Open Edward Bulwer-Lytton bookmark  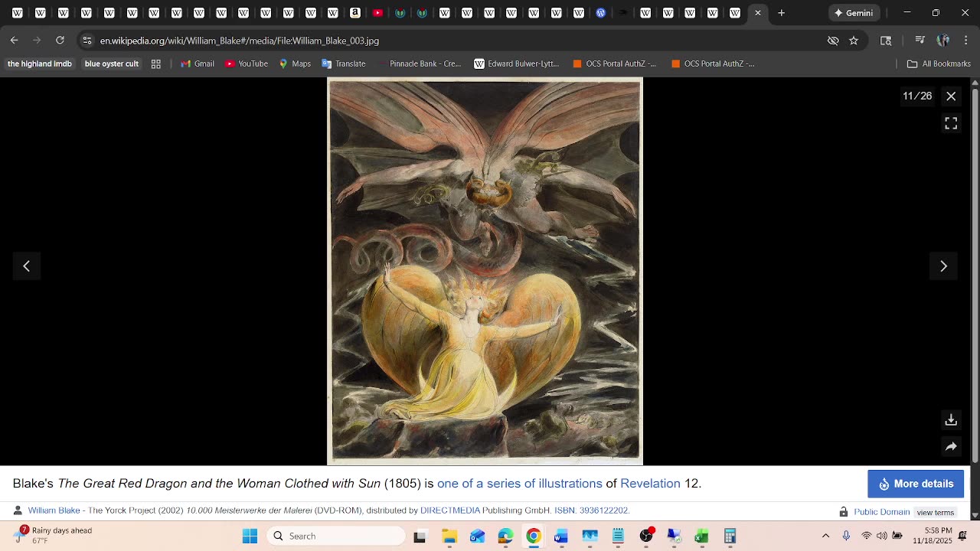point(517,64)
